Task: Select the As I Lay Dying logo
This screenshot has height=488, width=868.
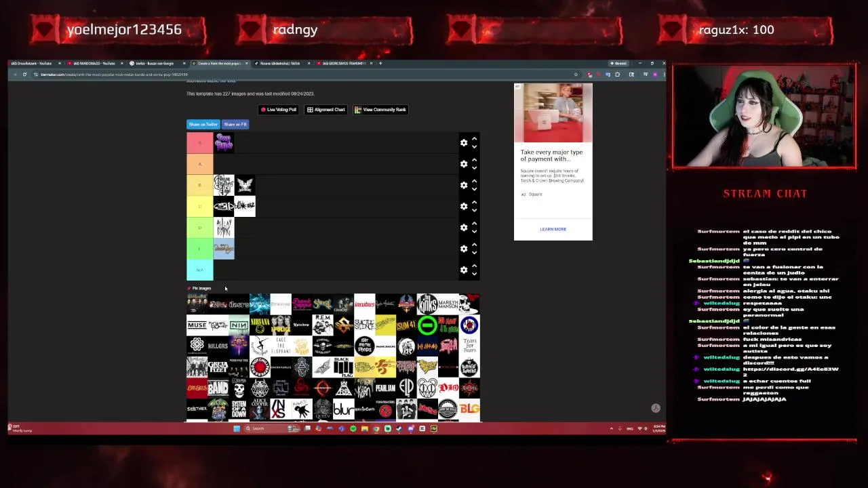Action: click(224, 228)
